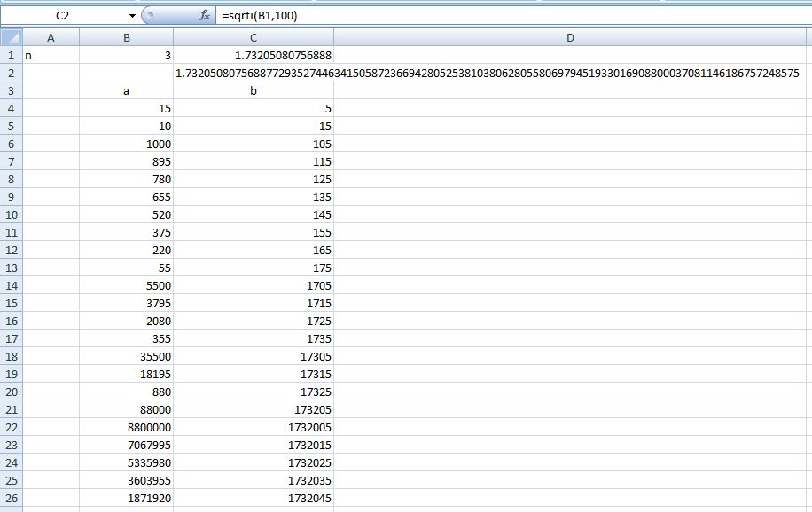Open the Name Box dropdown arrow

pyautogui.click(x=132, y=16)
